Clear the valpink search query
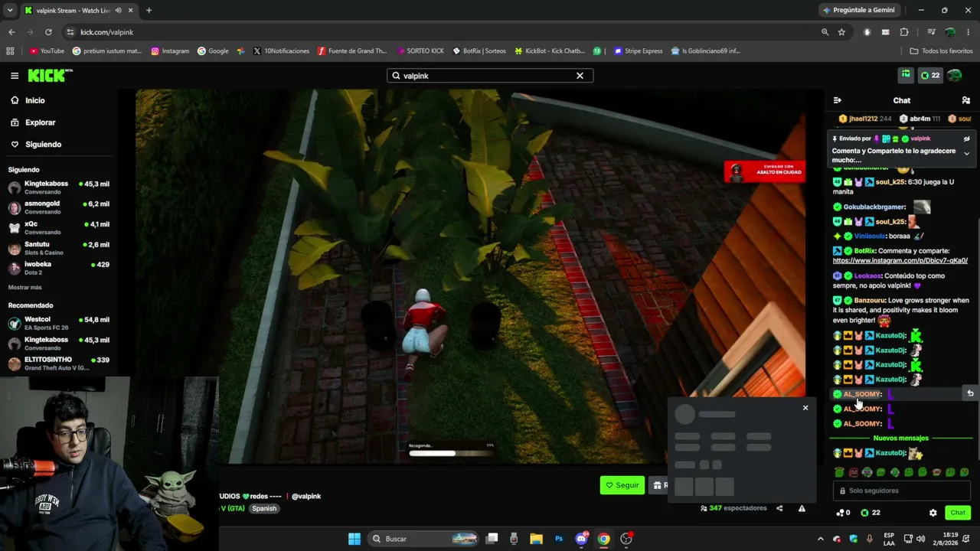 tap(580, 76)
